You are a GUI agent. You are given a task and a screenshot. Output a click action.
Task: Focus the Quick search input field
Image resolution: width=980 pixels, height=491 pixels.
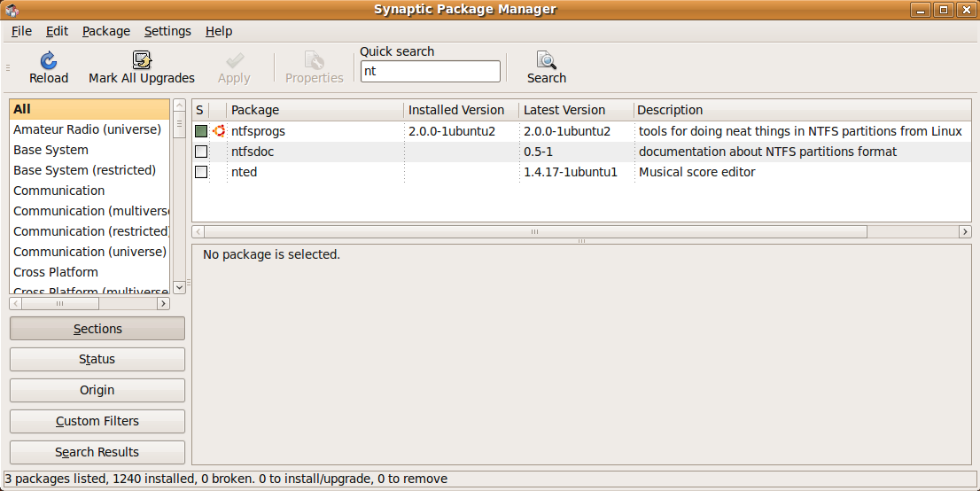[x=431, y=71]
